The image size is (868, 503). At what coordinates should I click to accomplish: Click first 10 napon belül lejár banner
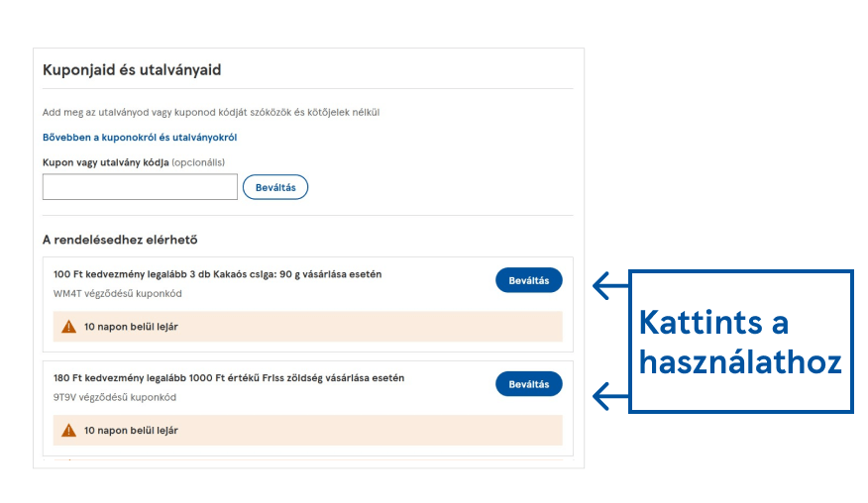click(x=308, y=327)
